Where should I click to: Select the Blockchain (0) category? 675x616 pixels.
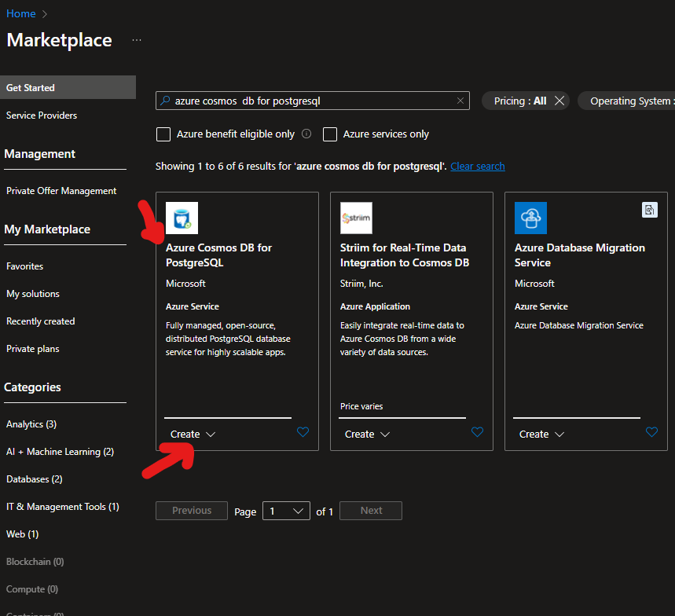35,563
